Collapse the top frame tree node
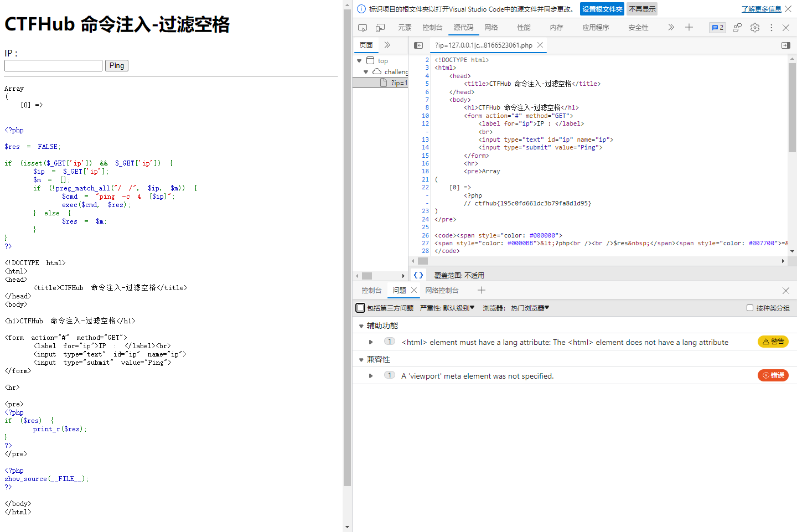Image resolution: width=797 pixels, height=532 pixels. (x=359, y=61)
